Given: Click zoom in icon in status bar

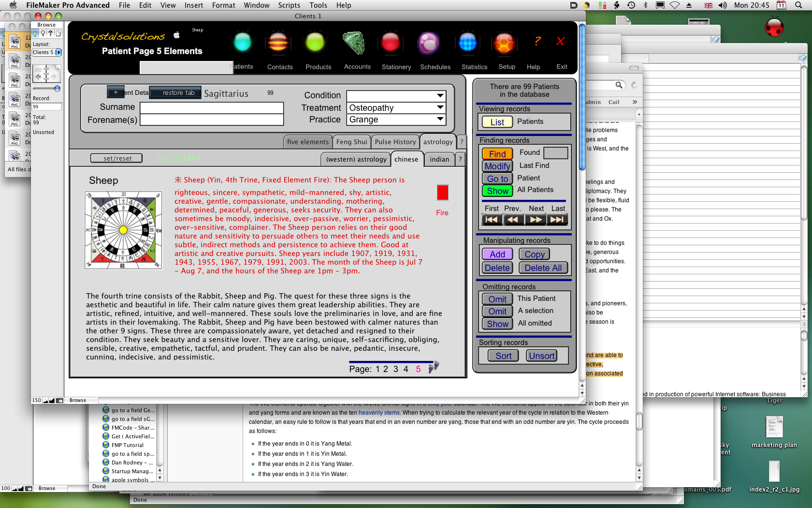Looking at the screenshot, I should pos(52,401).
